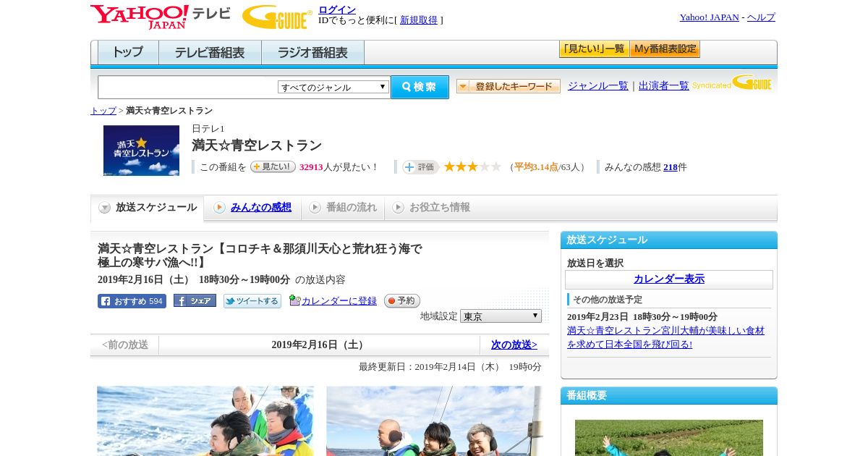Viewport: 868px width, 456px height.
Task: Click the Facebook シェア button
Action: point(195,301)
